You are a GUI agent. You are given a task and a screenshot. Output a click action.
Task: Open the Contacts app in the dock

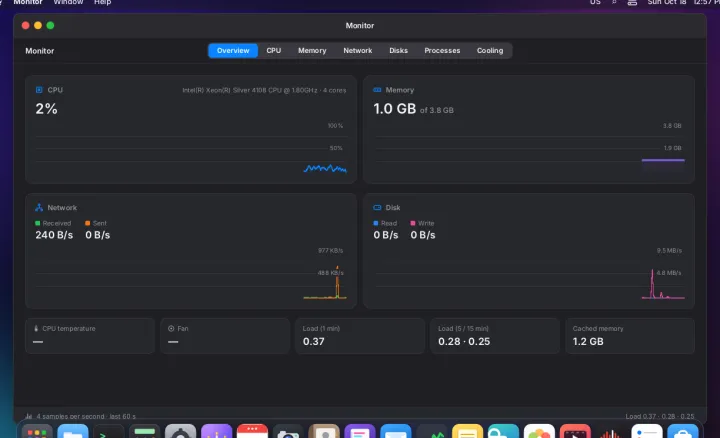pyautogui.click(x=324, y=432)
